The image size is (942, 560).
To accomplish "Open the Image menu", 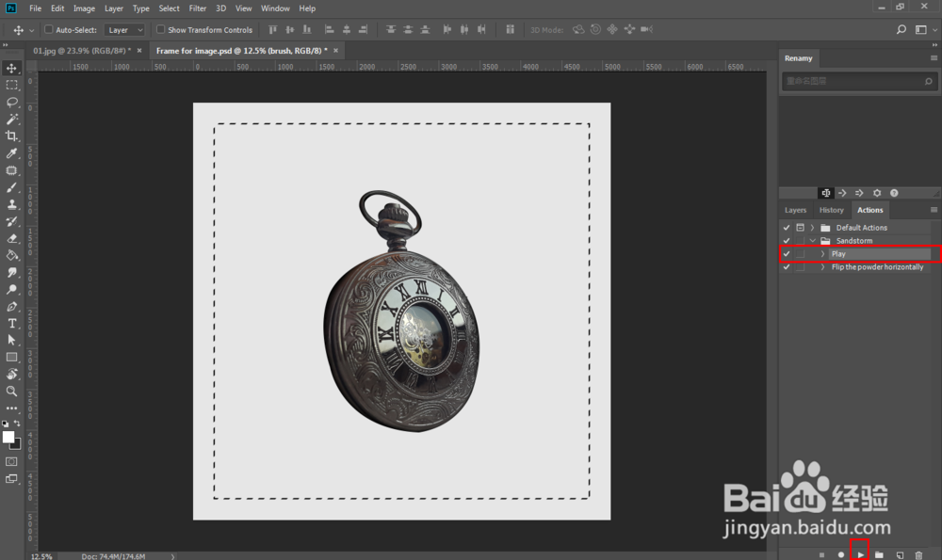I will [x=84, y=8].
